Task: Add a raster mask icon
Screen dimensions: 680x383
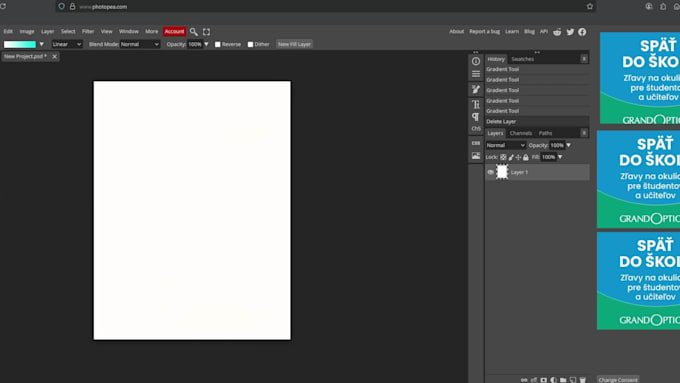Action: click(543, 380)
